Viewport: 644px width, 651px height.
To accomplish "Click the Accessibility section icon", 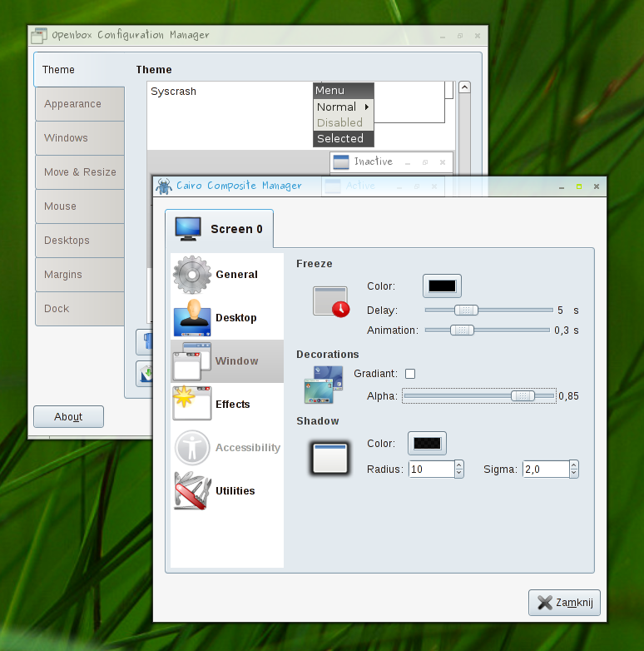I will (191, 448).
